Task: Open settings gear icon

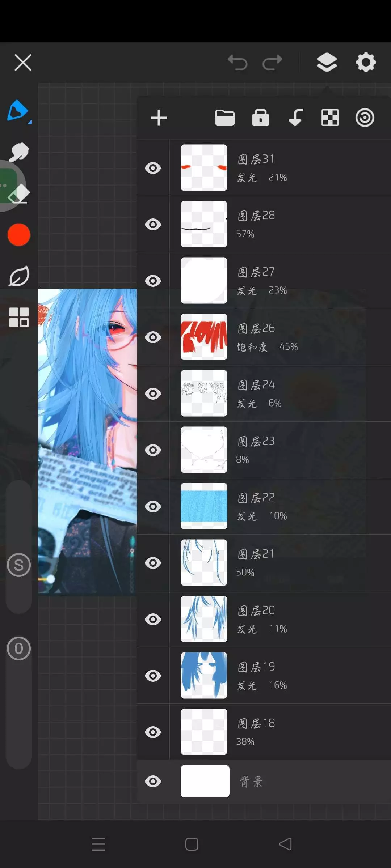Action: tap(366, 62)
